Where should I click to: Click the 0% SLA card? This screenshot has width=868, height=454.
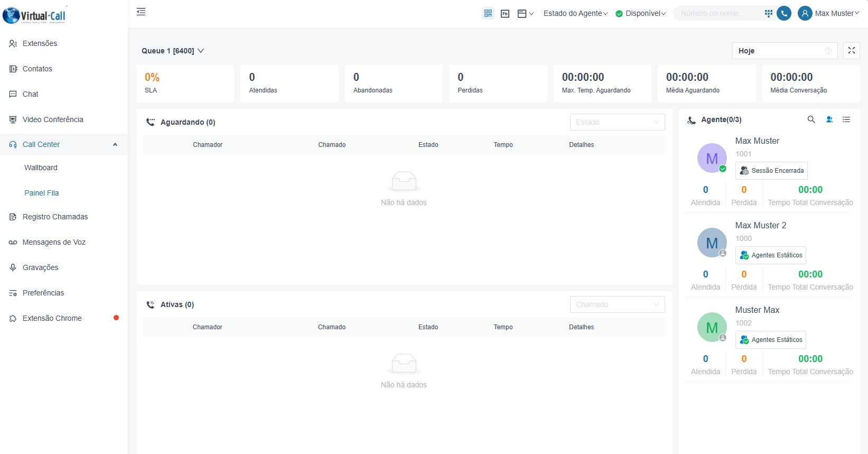(185, 84)
